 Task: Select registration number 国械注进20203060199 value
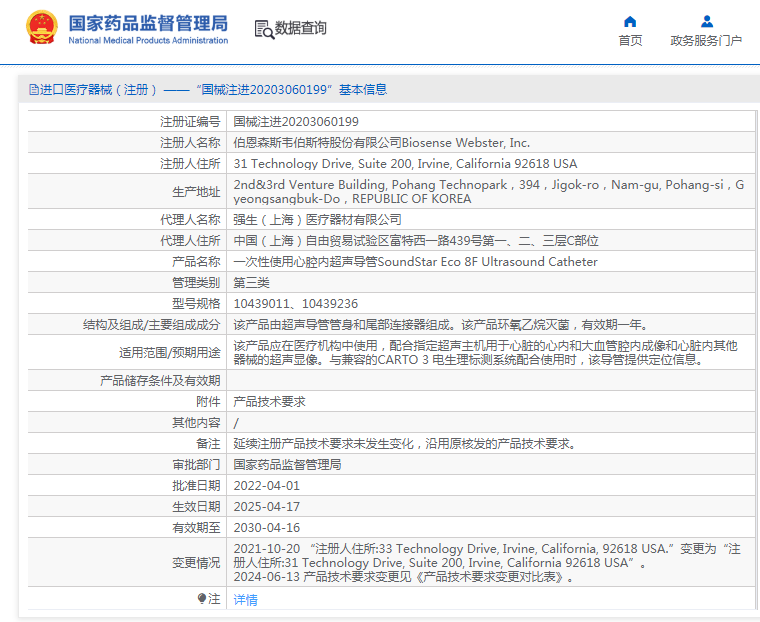click(296, 122)
